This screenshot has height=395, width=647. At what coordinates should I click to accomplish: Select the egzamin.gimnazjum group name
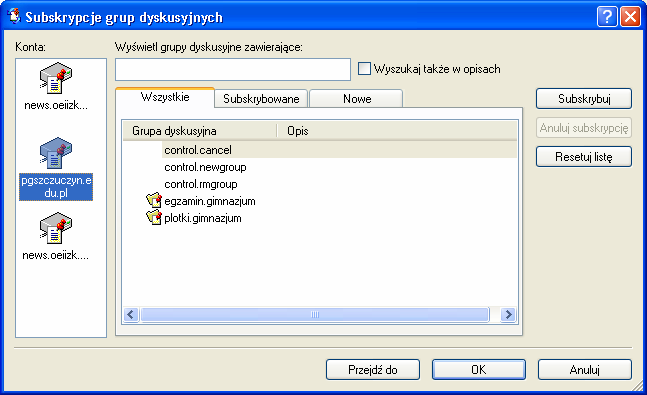coord(210,201)
